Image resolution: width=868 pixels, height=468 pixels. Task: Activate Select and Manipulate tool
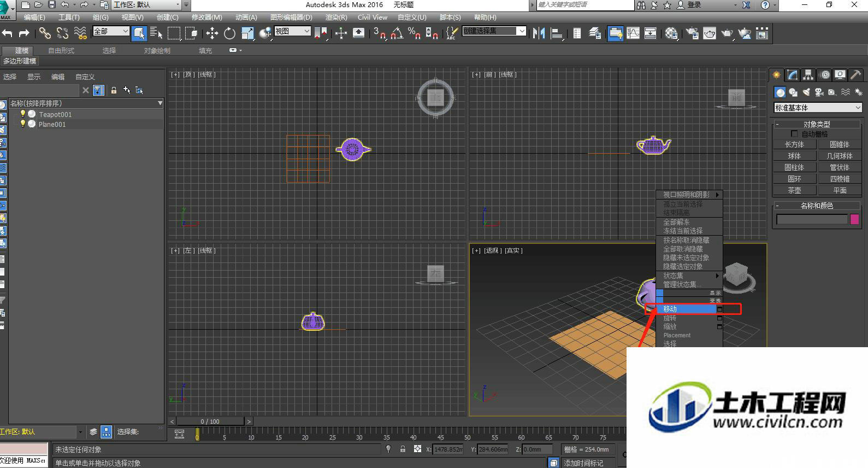point(341,33)
